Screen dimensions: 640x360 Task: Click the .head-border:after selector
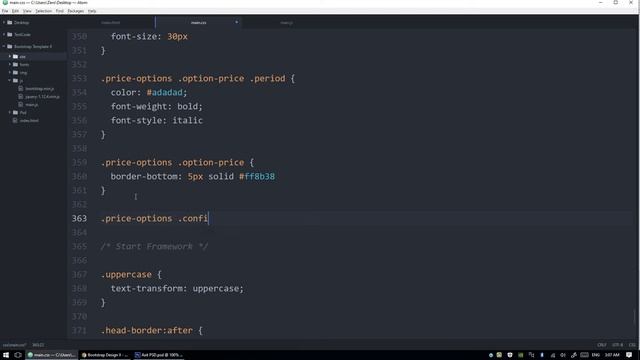click(x=147, y=331)
